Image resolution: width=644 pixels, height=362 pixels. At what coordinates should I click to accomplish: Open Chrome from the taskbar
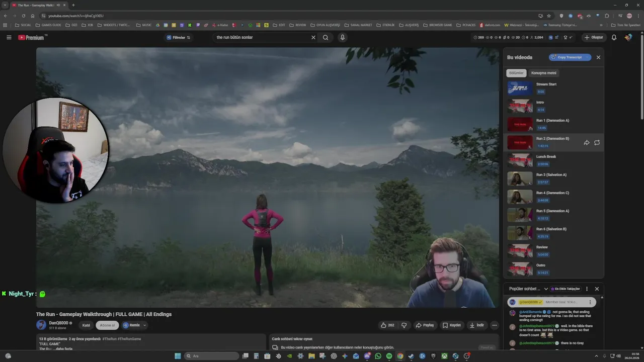click(x=400, y=356)
